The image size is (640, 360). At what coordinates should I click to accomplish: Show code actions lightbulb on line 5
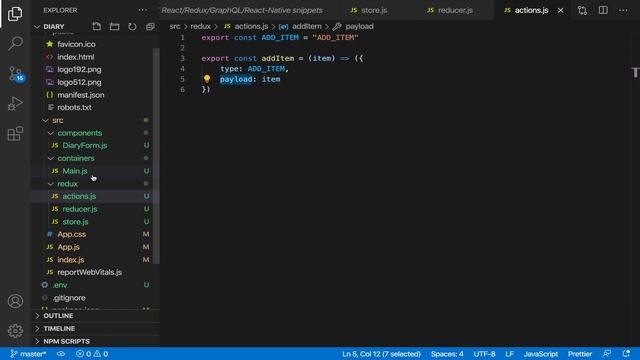click(x=207, y=79)
